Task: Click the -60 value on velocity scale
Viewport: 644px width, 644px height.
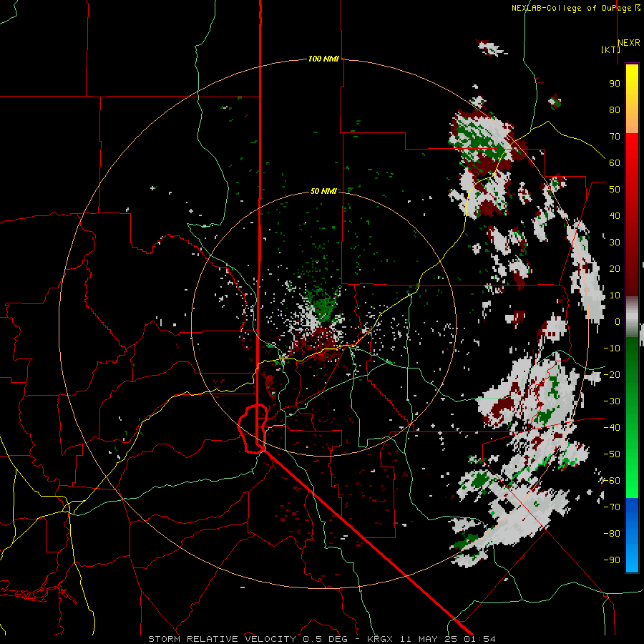Action: 612,481
